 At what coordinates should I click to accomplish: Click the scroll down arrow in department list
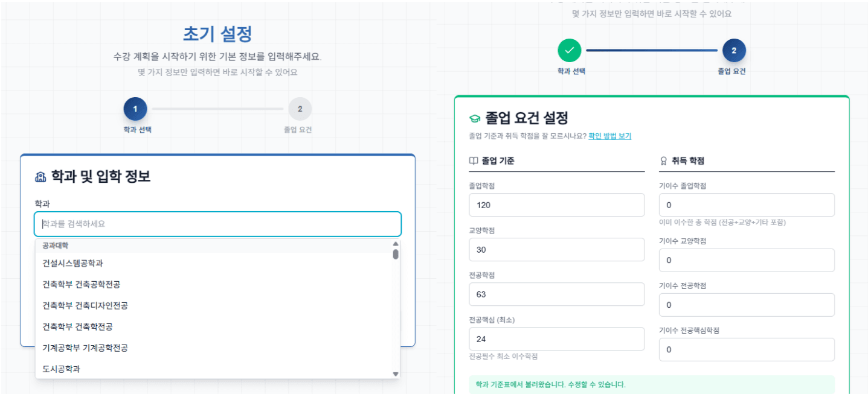pyautogui.click(x=396, y=374)
